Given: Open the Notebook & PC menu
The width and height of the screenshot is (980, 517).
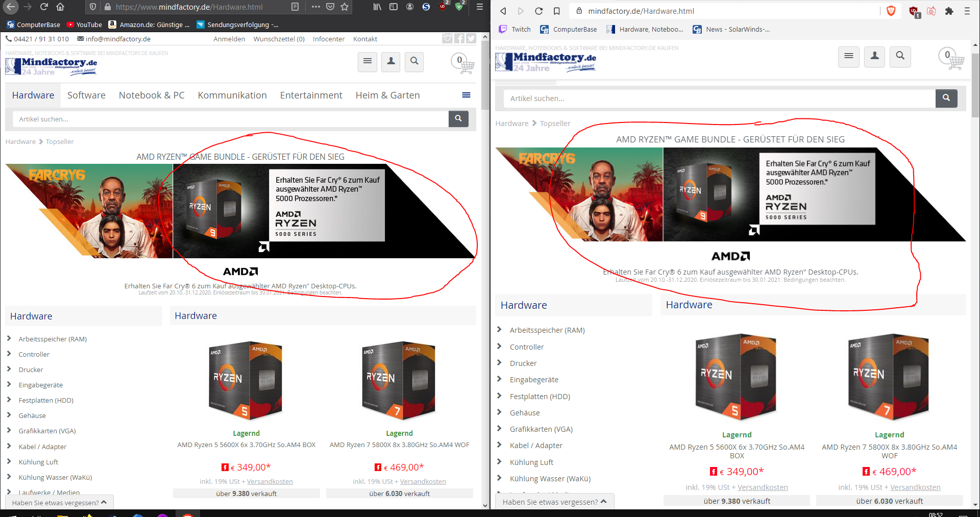Looking at the screenshot, I should click(x=152, y=95).
